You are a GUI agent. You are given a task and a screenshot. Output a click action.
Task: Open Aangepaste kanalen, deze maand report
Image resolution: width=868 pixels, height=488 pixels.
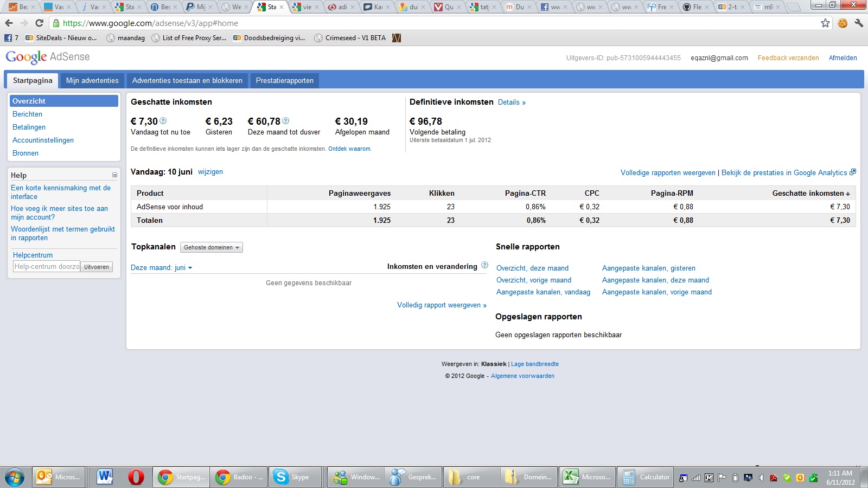click(655, 280)
